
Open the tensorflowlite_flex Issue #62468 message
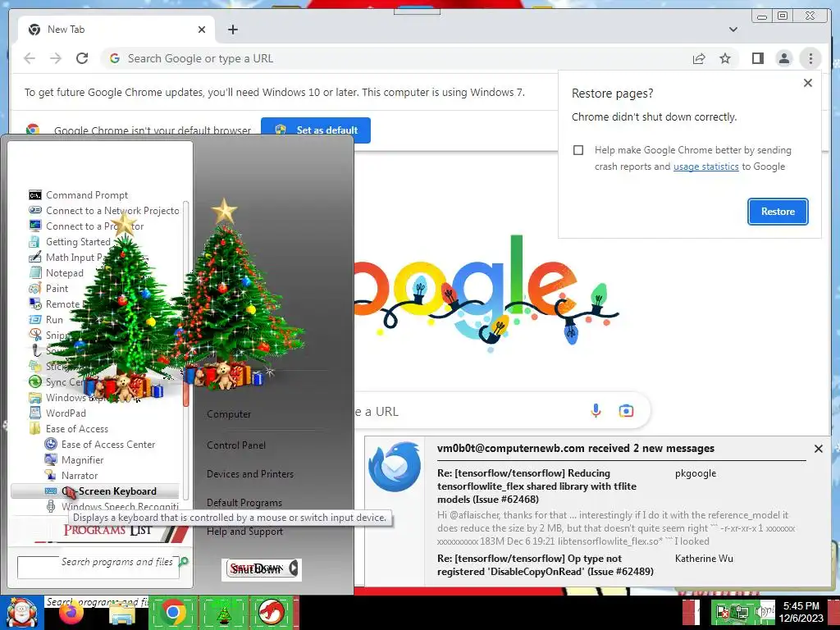click(x=536, y=486)
